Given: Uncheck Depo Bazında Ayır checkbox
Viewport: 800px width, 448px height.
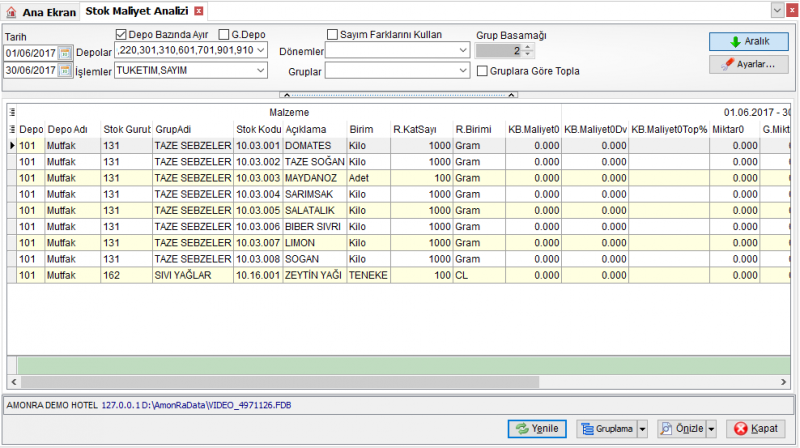Looking at the screenshot, I should tap(121, 35).
